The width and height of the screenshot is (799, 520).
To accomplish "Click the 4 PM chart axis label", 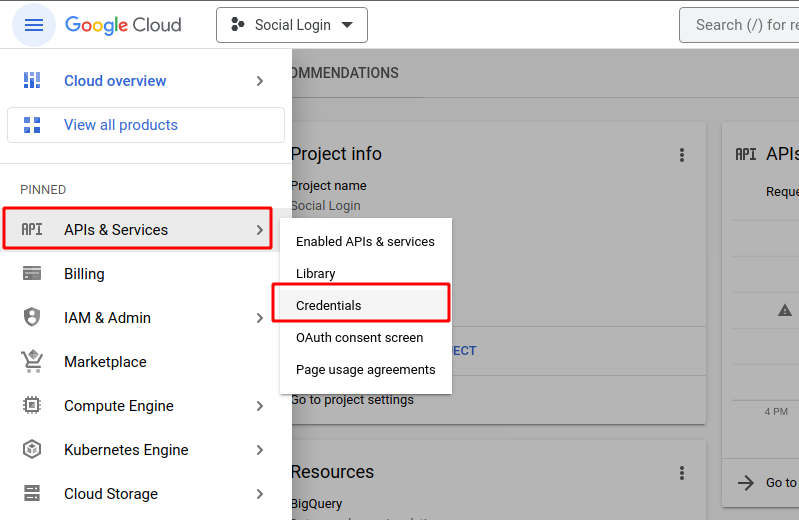I will (x=776, y=411).
